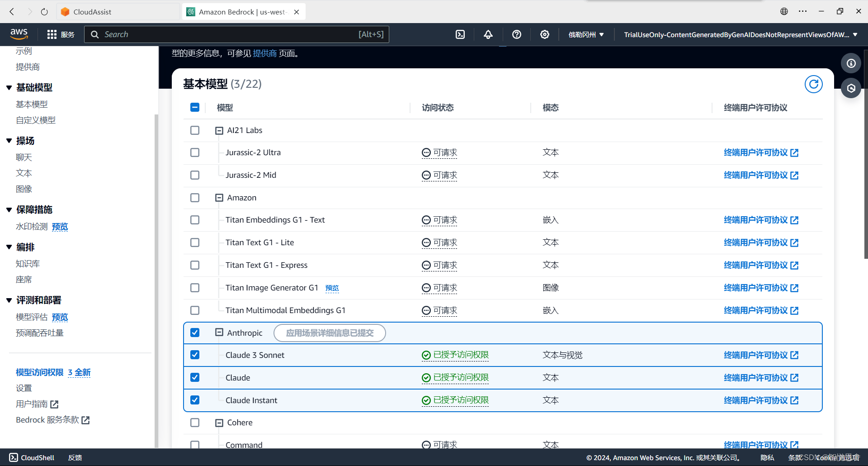Viewport: 868px width, 466px height.
Task: Click the sidebar vertical scrollbar
Action: tap(156, 281)
